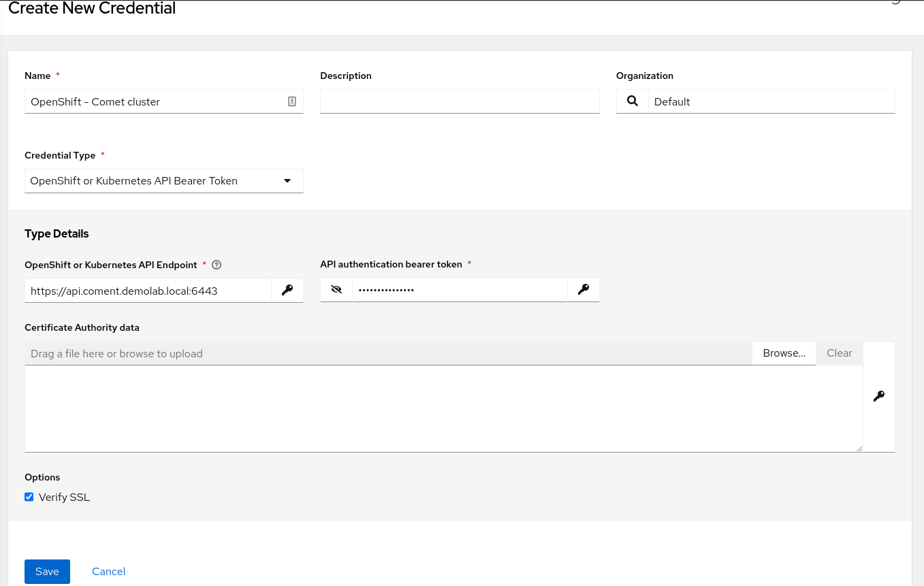The width and height of the screenshot is (924, 586).
Task: Click key icon beside API Endpoint field
Action: point(287,290)
